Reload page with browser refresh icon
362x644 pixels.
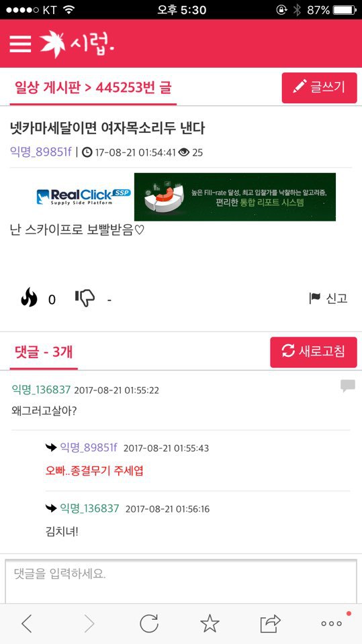tap(149, 624)
